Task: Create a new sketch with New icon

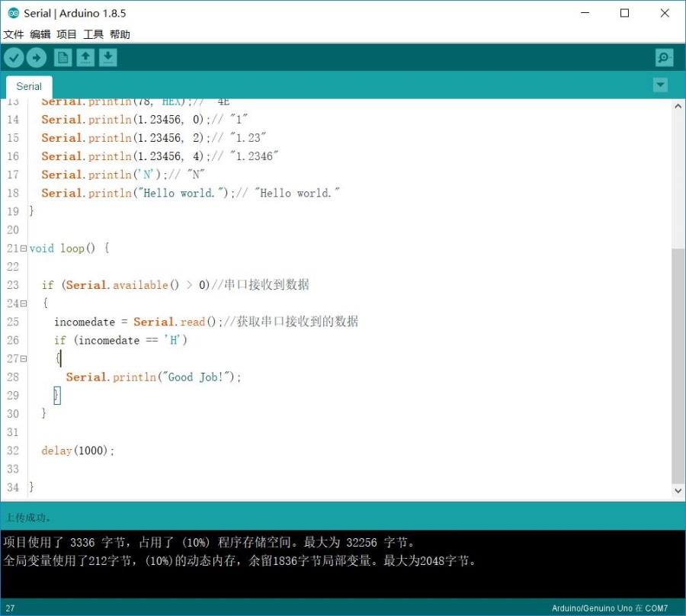Action: pyautogui.click(x=63, y=57)
